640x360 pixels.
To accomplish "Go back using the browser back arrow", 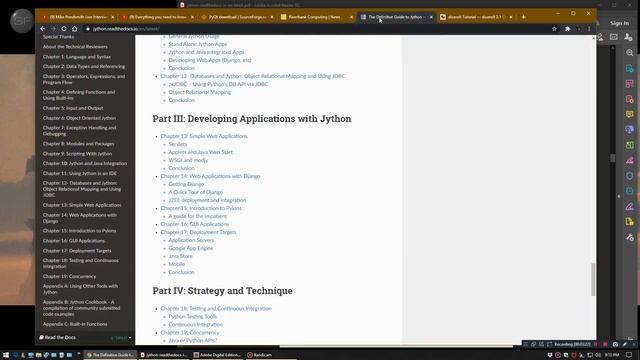I will coord(43,29).
